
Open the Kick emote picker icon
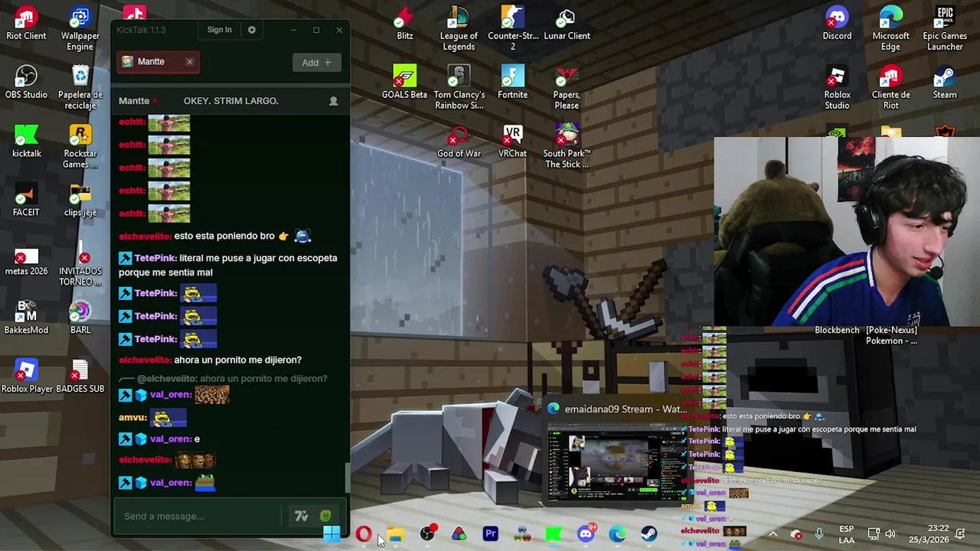pos(325,516)
